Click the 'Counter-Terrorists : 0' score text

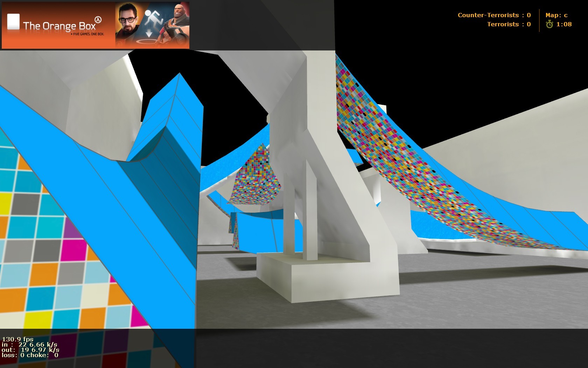click(x=494, y=15)
